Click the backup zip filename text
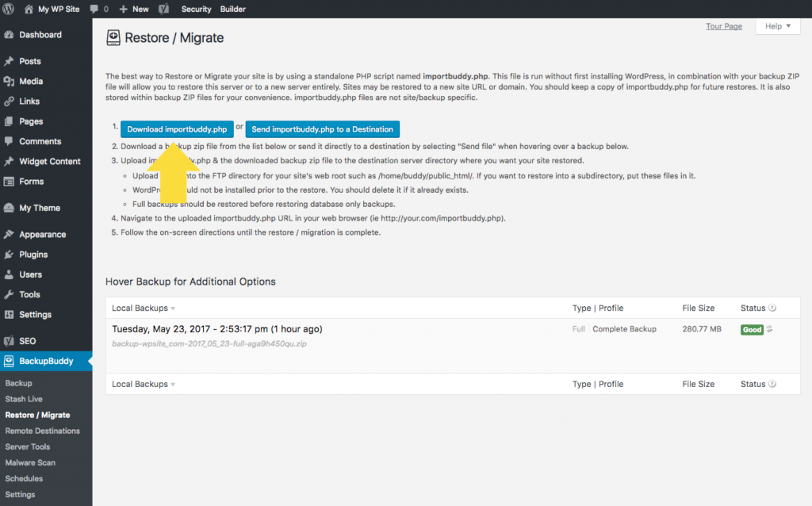 click(209, 343)
